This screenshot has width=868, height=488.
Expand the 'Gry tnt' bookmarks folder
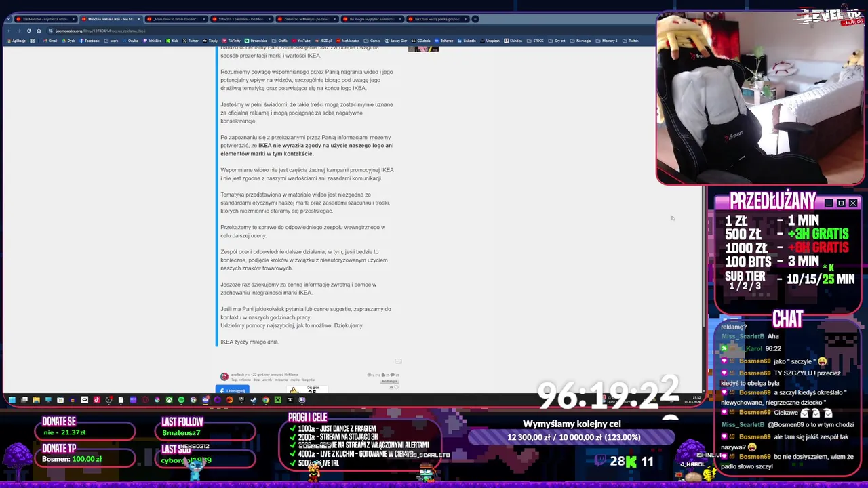click(x=557, y=41)
